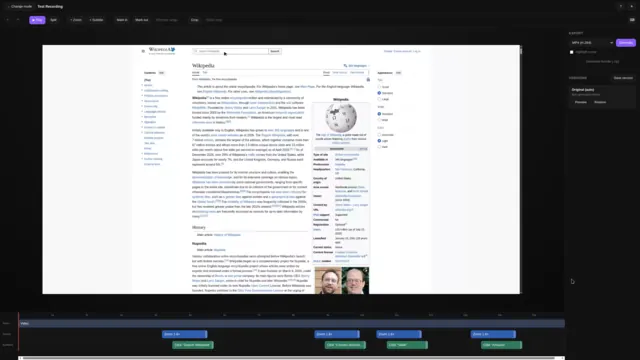The height and width of the screenshot is (360, 640).
Task: Switch to the Talk tab on Wikipedia
Action: click(205, 73)
